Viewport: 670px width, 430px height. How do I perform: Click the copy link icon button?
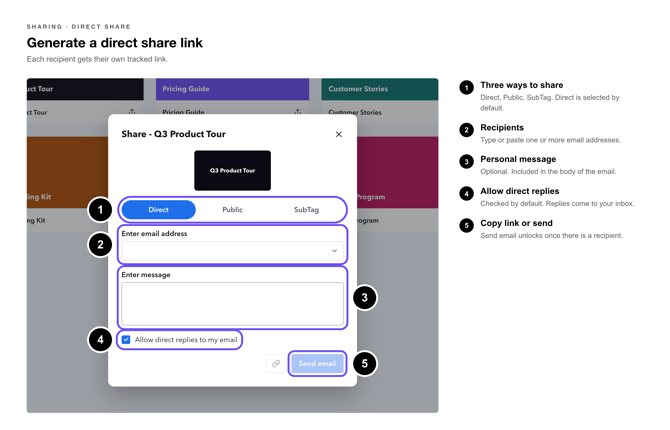tap(276, 364)
